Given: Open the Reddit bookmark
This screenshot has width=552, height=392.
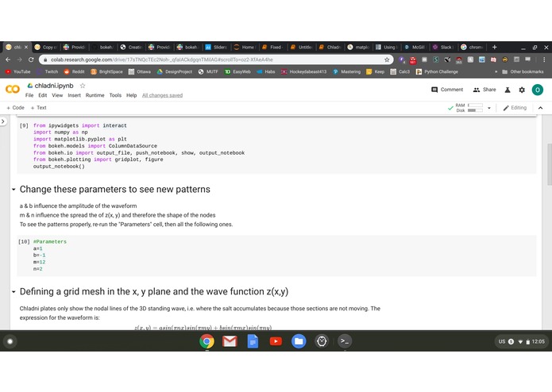Looking at the screenshot, I should [74, 71].
